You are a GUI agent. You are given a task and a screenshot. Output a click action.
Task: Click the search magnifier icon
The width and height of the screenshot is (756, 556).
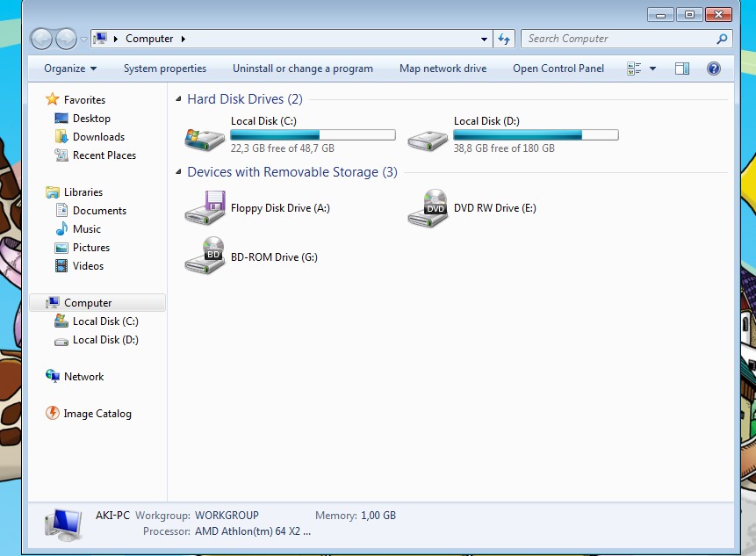[722, 39]
